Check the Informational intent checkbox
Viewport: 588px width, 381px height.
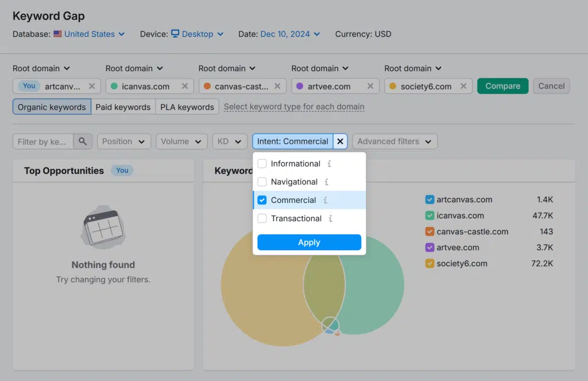262,164
